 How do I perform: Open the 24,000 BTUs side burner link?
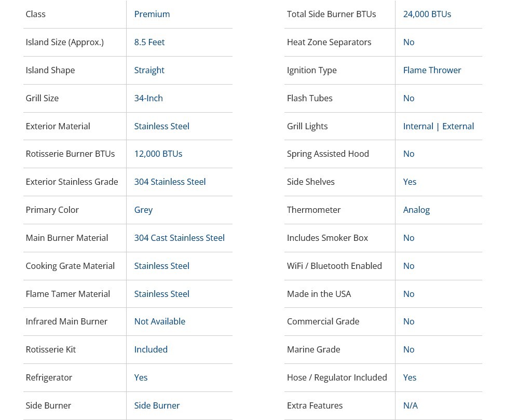(427, 14)
